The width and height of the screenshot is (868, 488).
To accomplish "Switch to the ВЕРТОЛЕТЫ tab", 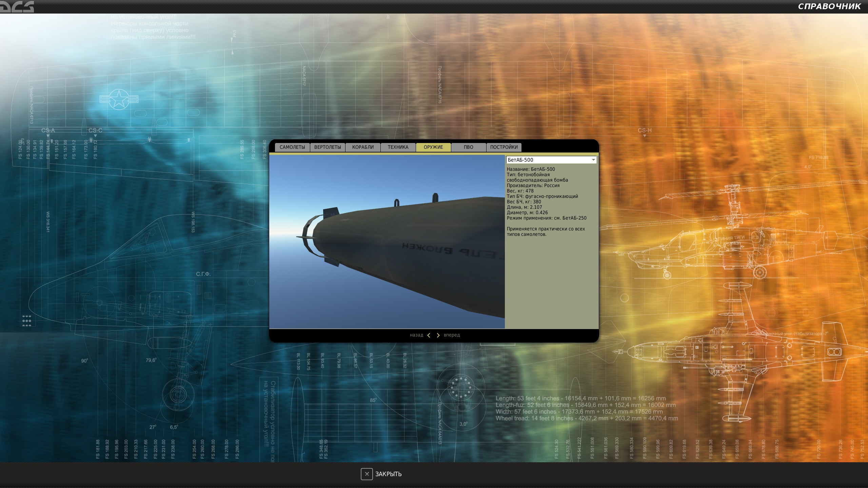I will pyautogui.click(x=328, y=147).
